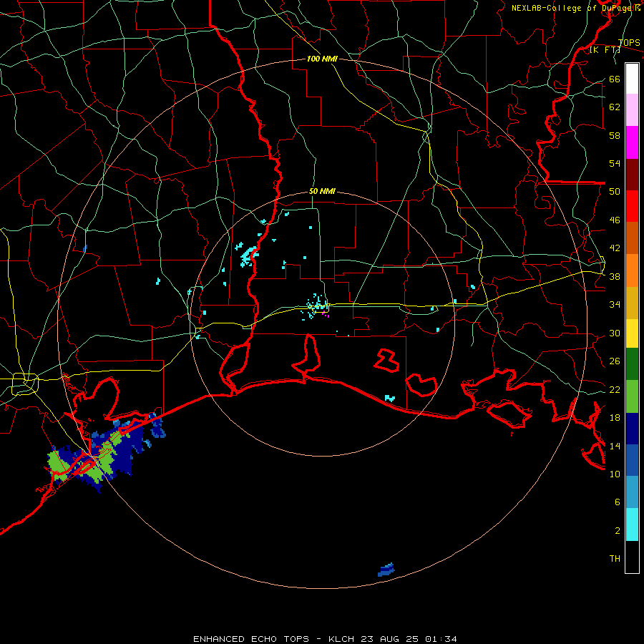Click the '46' legend value
Viewport: 644px width, 644px height.
[615, 220]
